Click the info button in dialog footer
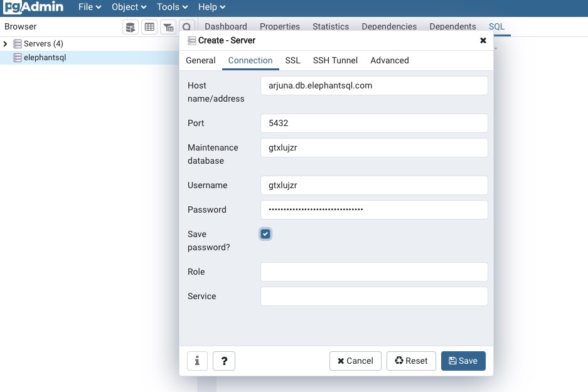 point(197,361)
